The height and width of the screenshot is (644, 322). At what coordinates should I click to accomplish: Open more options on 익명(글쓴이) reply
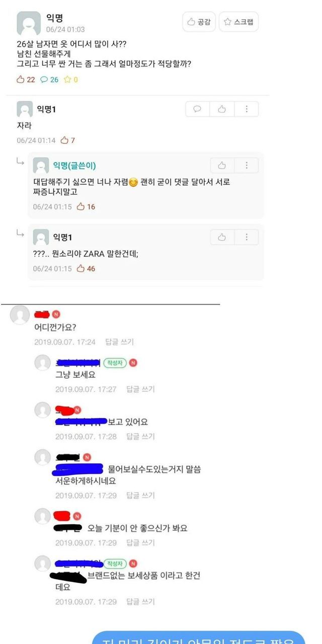[x=247, y=165]
